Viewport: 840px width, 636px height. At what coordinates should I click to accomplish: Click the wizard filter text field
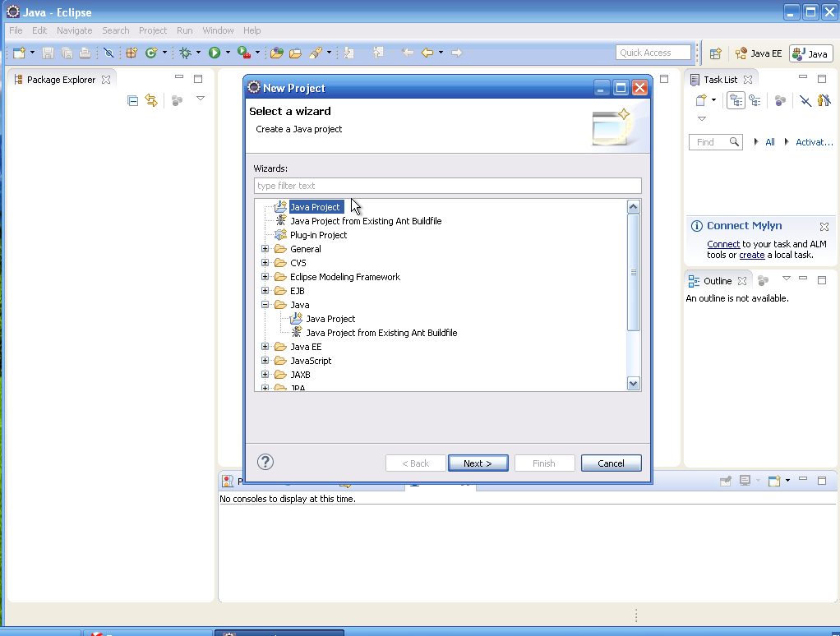point(447,186)
